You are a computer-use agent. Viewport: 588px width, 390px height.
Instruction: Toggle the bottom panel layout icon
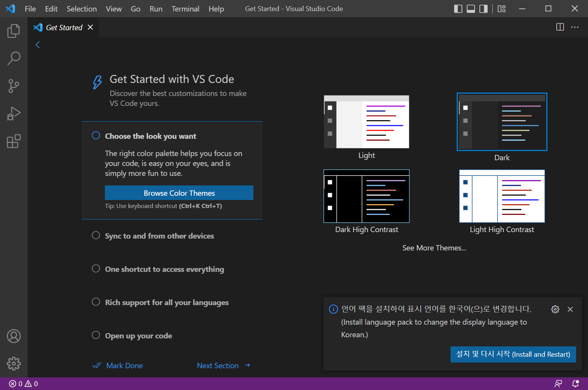pyautogui.click(x=471, y=8)
